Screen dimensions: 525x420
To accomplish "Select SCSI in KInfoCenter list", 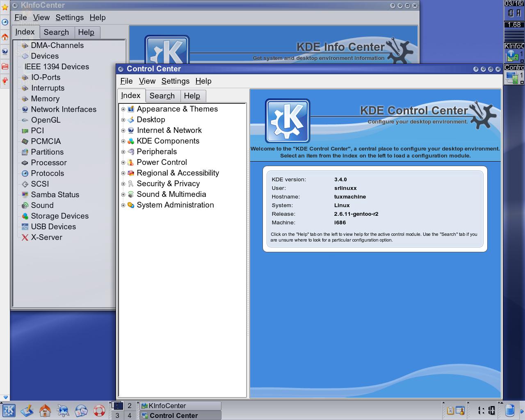I will pyautogui.click(x=40, y=184).
